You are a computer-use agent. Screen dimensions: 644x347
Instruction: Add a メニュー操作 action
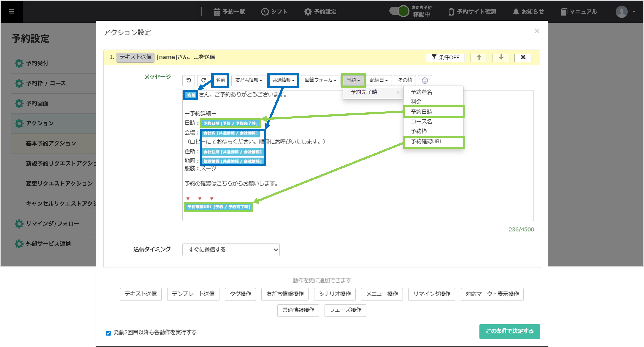(382, 294)
